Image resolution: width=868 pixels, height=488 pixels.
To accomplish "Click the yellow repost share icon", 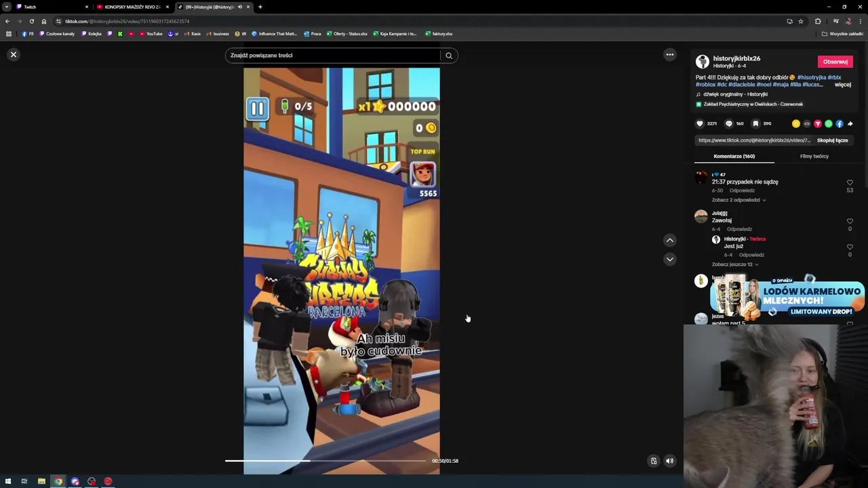I will click(795, 124).
